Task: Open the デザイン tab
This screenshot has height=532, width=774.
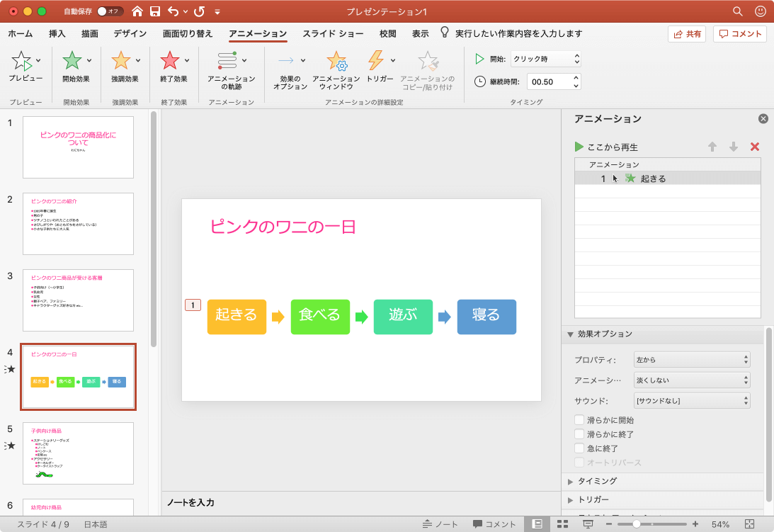Action: click(130, 33)
